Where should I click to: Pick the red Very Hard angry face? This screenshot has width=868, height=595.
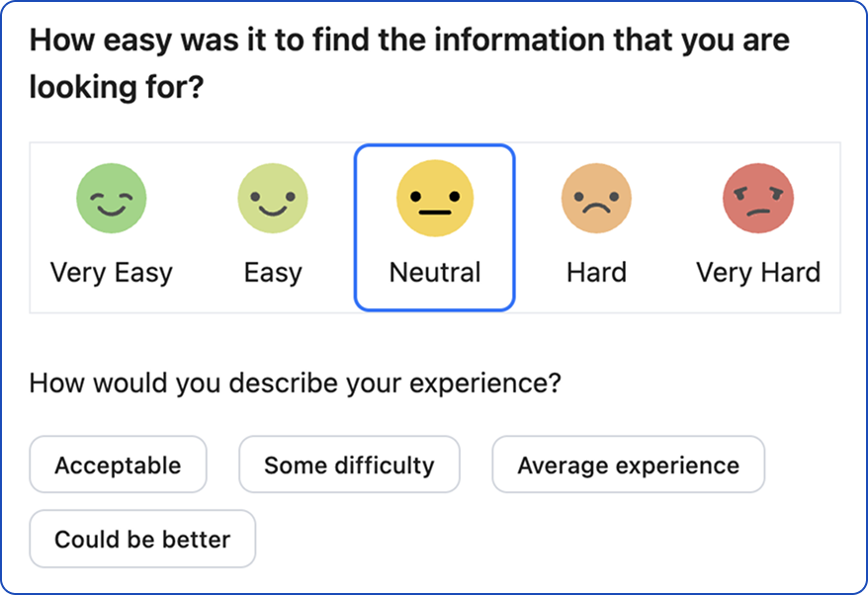click(758, 199)
